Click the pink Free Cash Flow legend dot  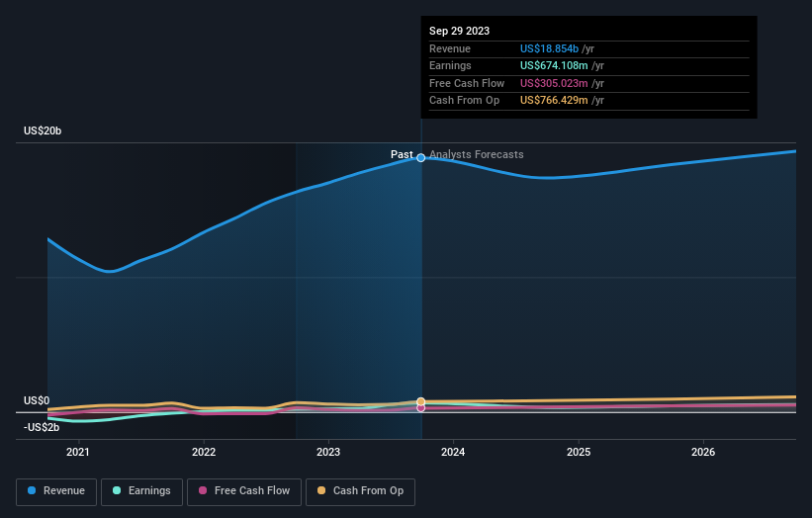point(203,490)
